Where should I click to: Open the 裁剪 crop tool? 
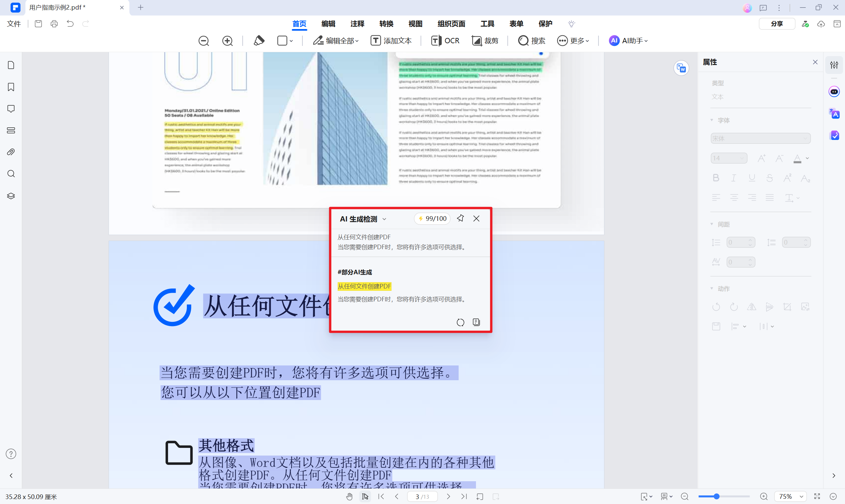tap(485, 40)
